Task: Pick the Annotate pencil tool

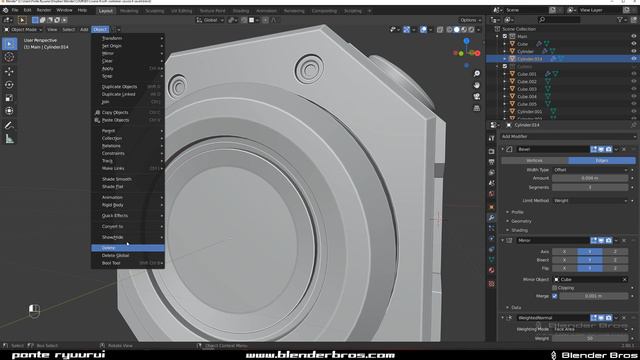Action: pos(9,125)
